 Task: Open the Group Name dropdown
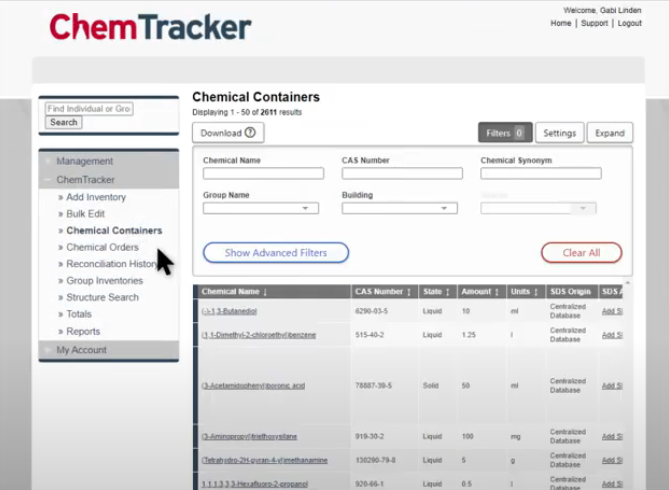(261, 209)
